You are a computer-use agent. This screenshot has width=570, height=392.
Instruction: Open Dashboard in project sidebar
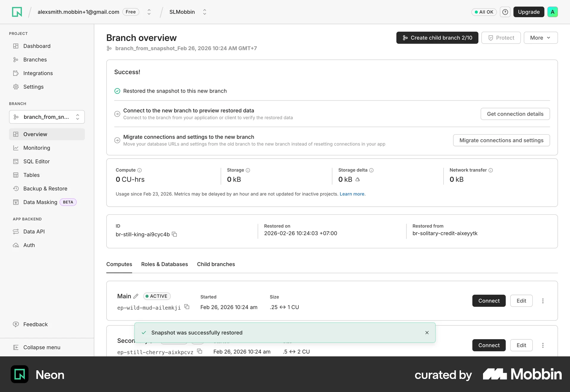(x=47, y=46)
